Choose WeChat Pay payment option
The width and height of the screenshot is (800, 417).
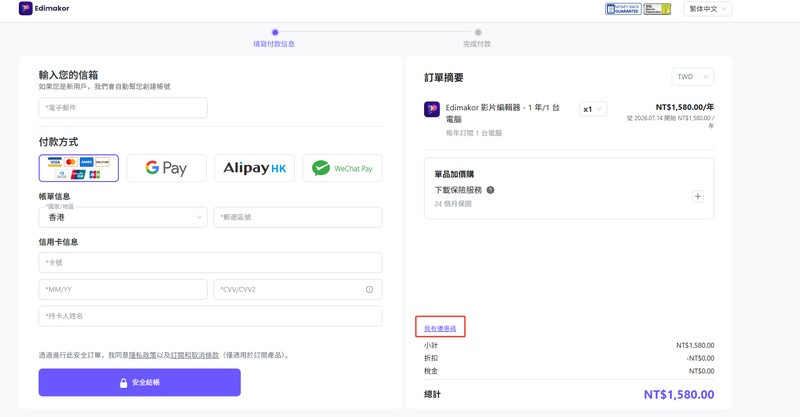(342, 168)
